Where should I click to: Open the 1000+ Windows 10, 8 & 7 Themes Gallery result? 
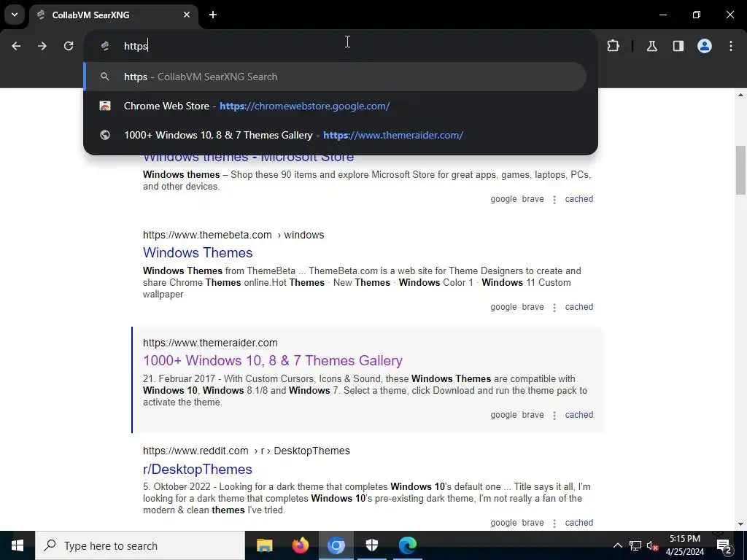pos(273,360)
